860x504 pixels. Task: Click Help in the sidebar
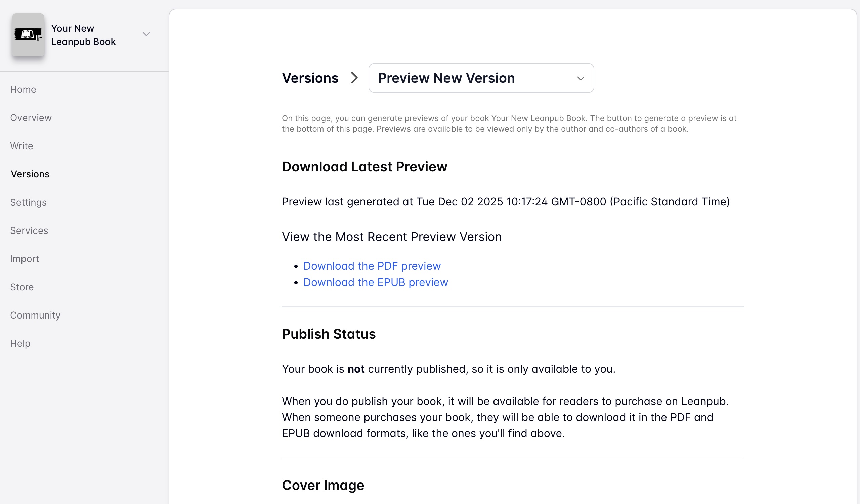click(20, 344)
